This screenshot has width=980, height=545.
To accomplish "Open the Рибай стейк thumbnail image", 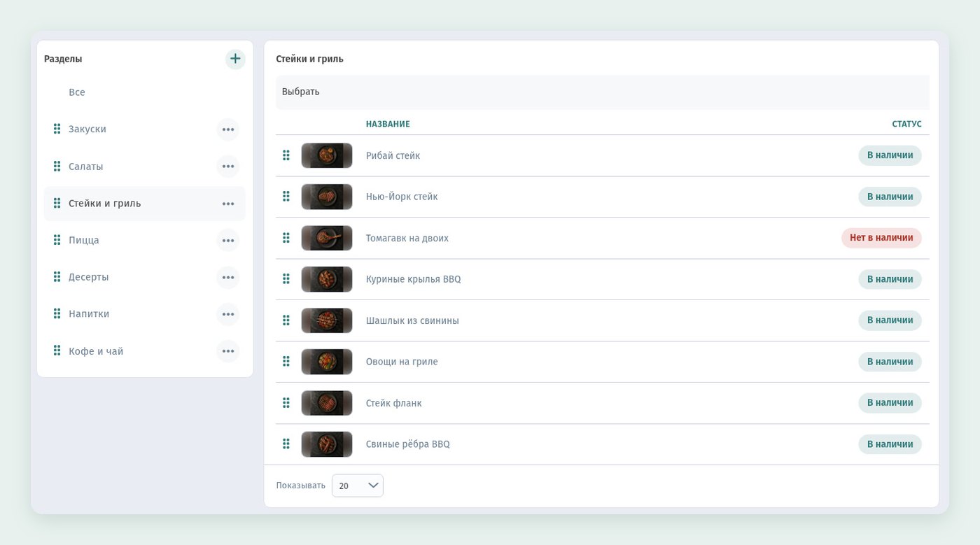I will 327,155.
